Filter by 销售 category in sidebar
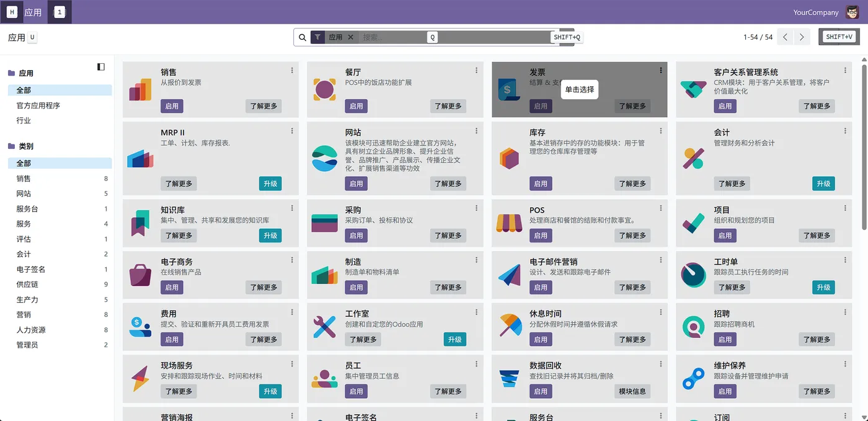 coord(60,179)
